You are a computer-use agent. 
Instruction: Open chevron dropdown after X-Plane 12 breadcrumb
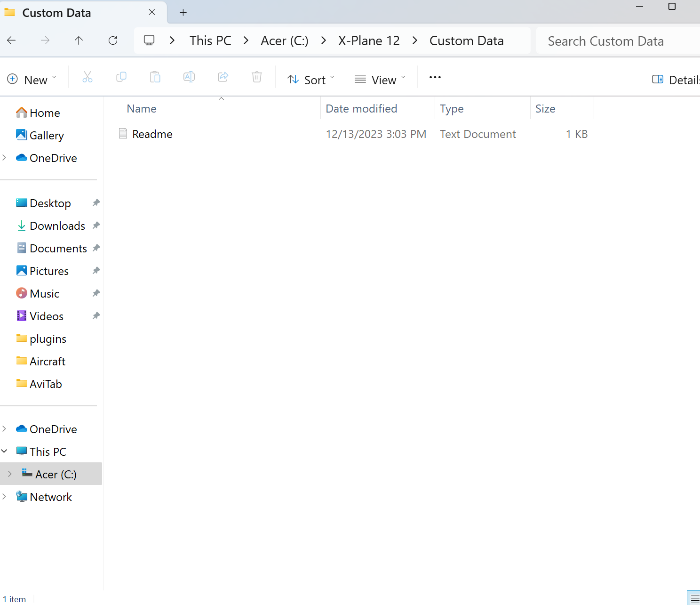click(415, 40)
